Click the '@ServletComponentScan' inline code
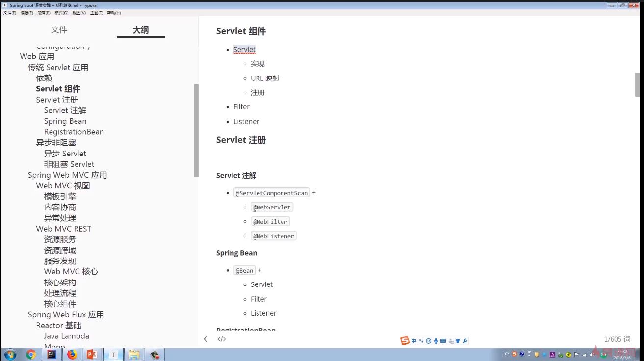Image resolution: width=644 pixels, height=361 pixels. coord(272,193)
